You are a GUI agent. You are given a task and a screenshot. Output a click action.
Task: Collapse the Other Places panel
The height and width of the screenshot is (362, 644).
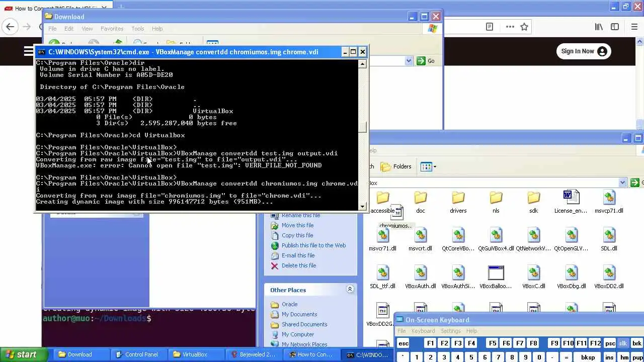coord(349,290)
